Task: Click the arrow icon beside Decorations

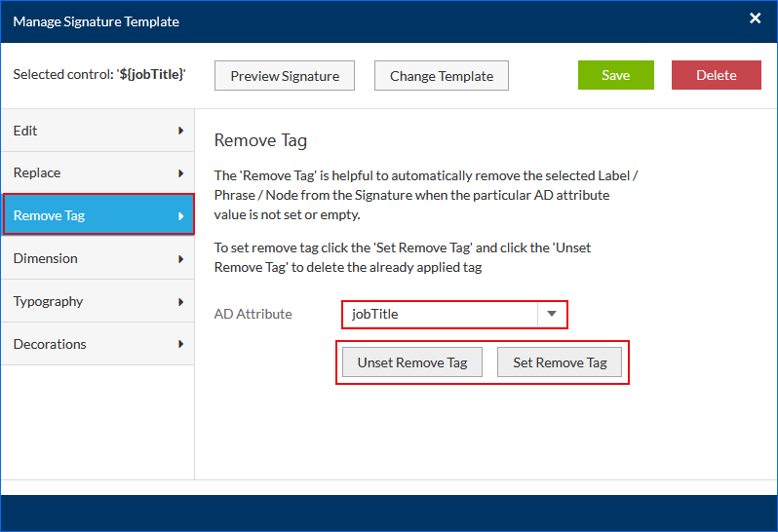Action: (181, 345)
